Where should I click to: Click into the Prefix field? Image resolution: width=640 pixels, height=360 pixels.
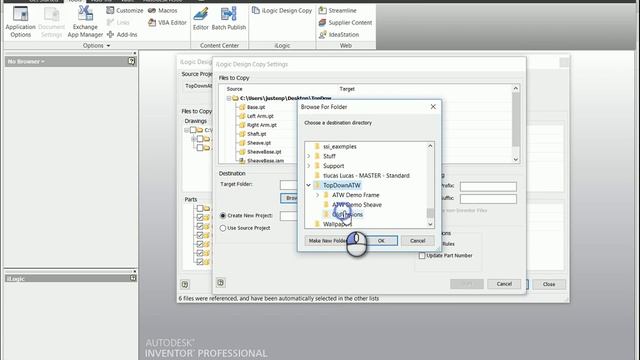click(488, 187)
